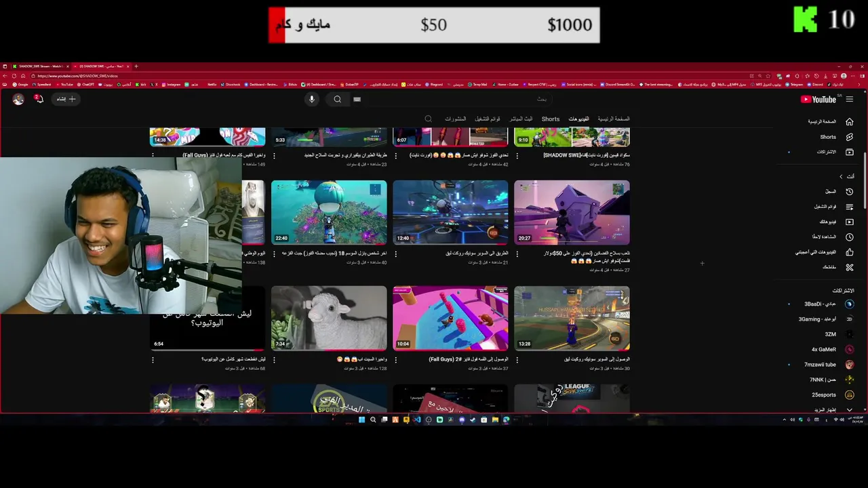Open options menu for 20:27 video
868x488 pixels.
(x=517, y=254)
